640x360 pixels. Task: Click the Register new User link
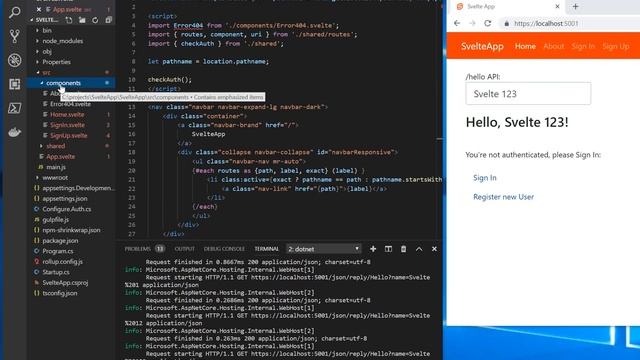[503, 197]
